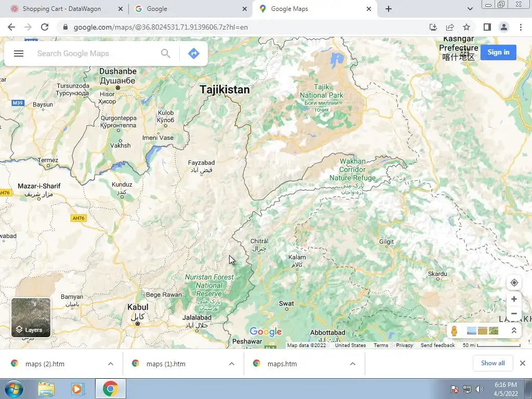Expand options for maps.htm download
This screenshot has height=399, width=532.
[x=353, y=364]
